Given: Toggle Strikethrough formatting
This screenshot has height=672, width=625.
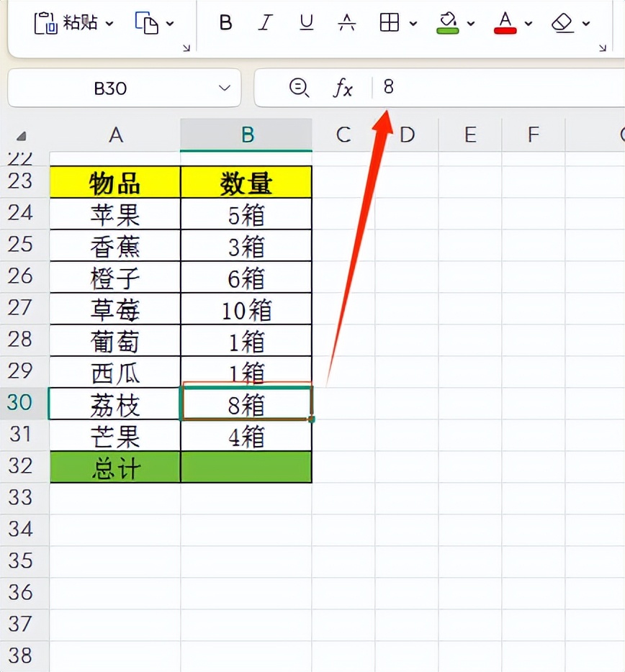Looking at the screenshot, I should tap(346, 22).
